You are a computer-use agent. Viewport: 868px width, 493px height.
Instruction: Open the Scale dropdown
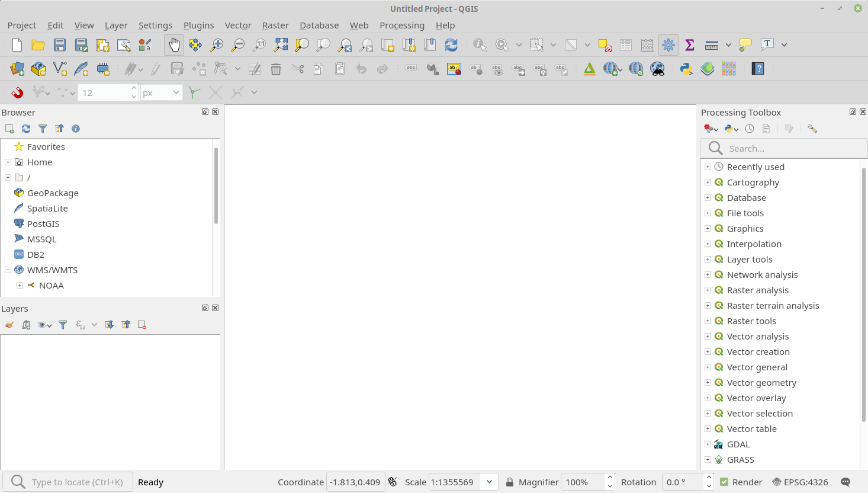[489, 482]
